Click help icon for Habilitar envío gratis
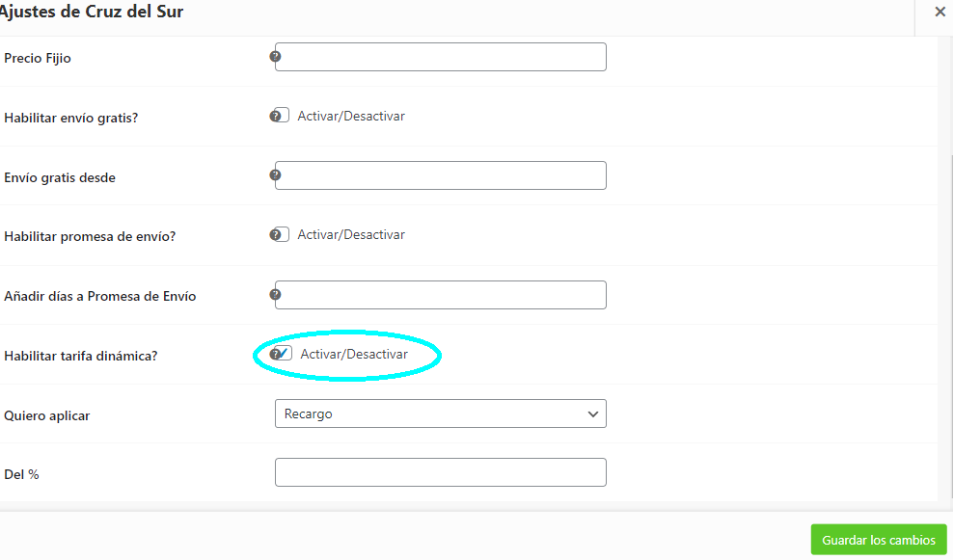The width and height of the screenshot is (954, 560). [275, 116]
